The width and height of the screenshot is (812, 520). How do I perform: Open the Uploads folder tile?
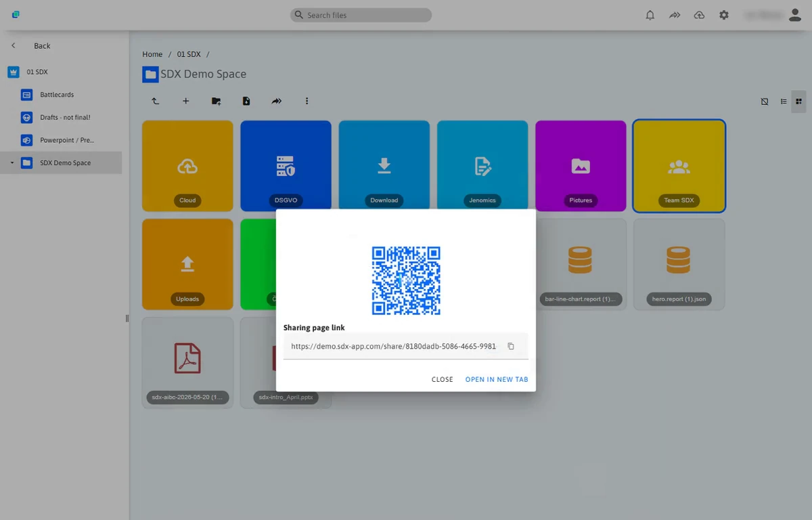coord(187,265)
